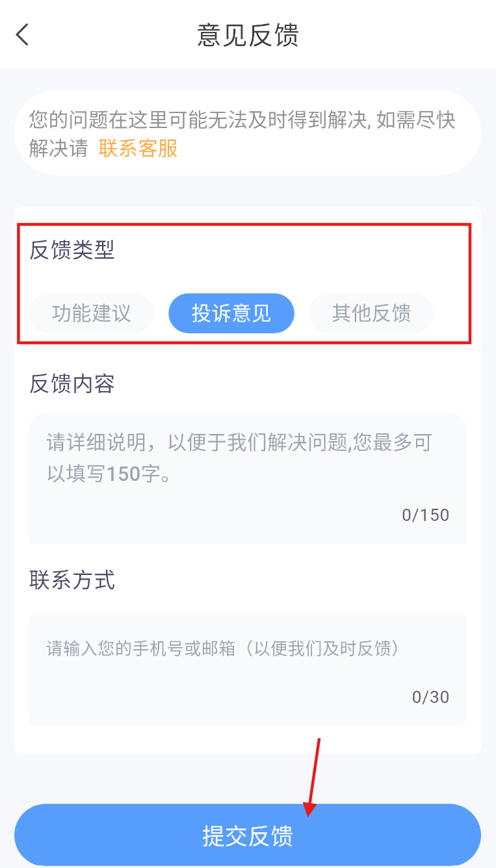The image size is (496, 868).
Task: Click the 0/30 character counter
Action: click(x=430, y=697)
